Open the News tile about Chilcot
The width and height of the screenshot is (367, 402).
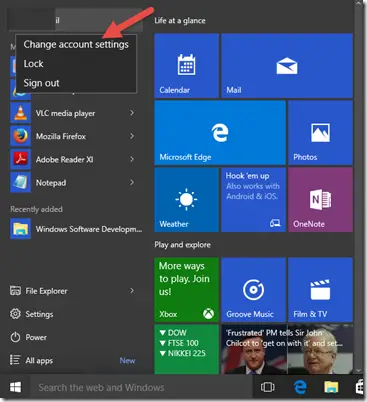tap(287, 349)
